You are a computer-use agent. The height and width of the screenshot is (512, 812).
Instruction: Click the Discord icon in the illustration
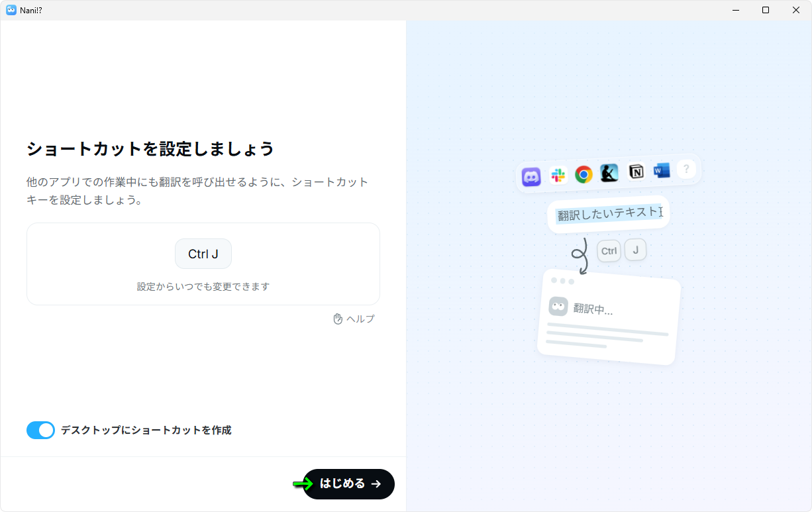click(531, 177)
